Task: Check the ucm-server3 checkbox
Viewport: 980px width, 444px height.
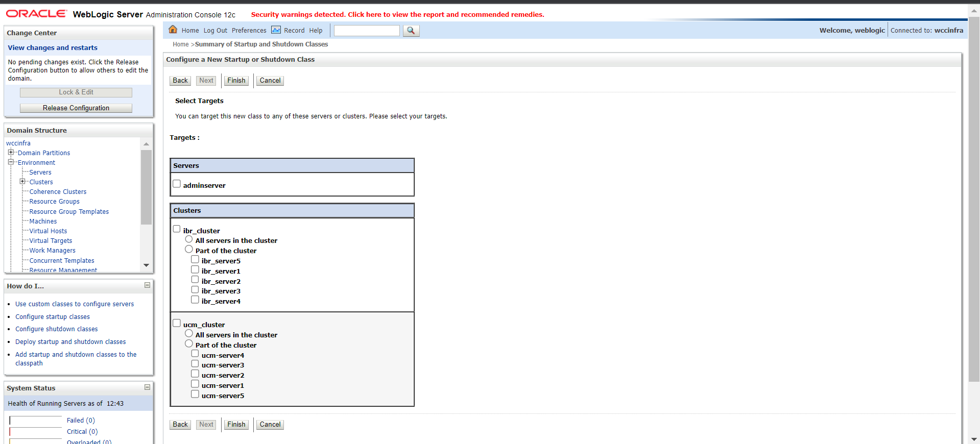Action: (x=195, y=363)
